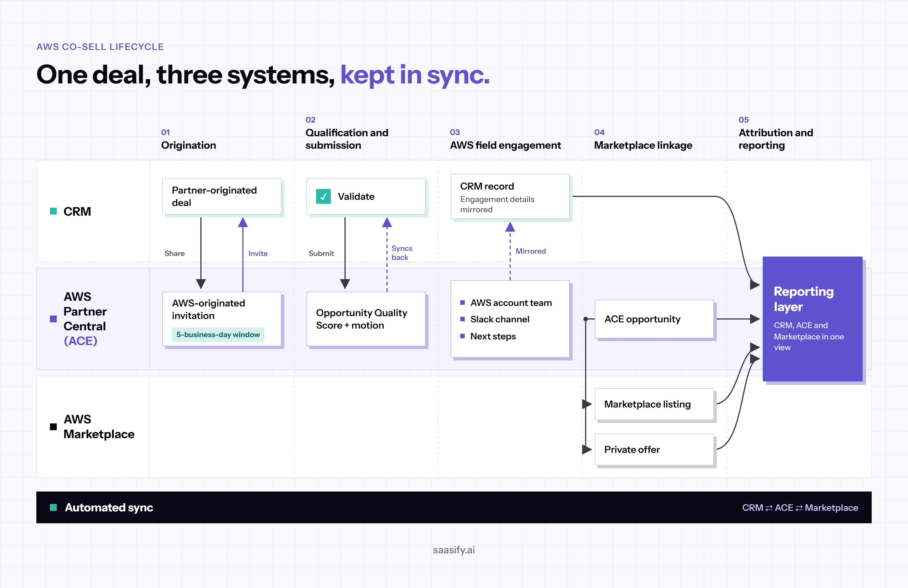Click the 01 Origination column header
908x588 pixels.
[188, 139]
